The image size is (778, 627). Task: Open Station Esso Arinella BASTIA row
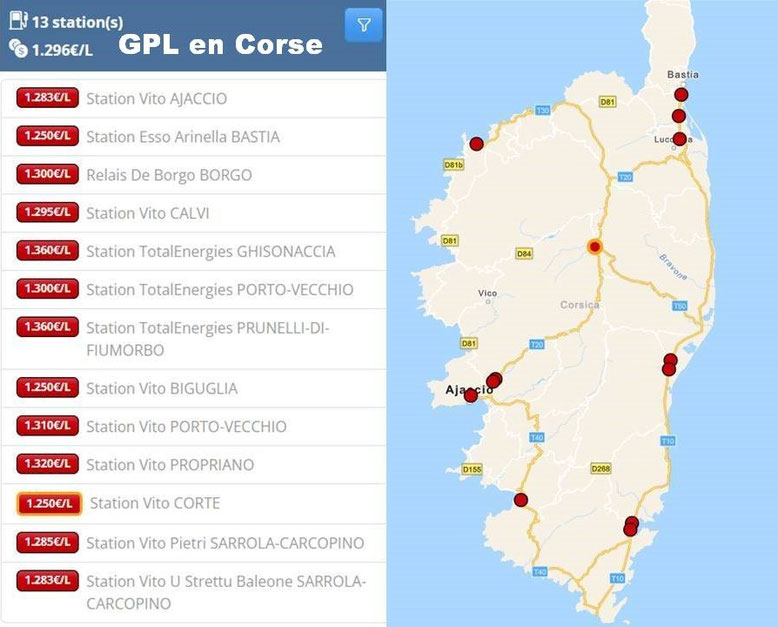coord(194,137)
